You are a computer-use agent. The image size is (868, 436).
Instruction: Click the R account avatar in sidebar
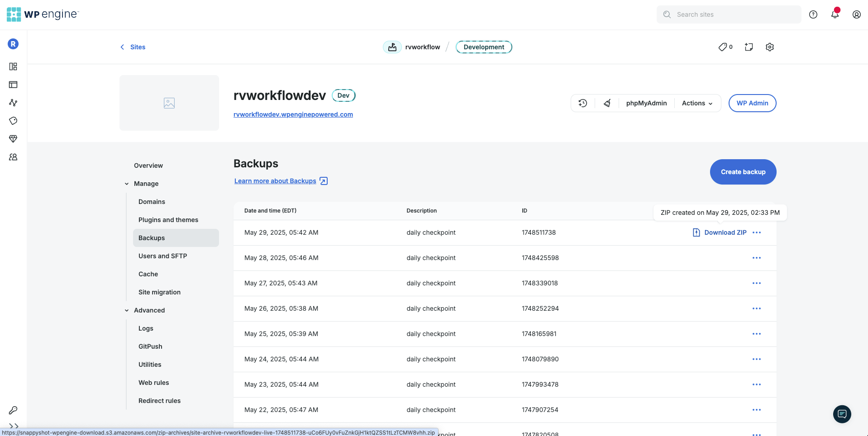tap(13, 44)
